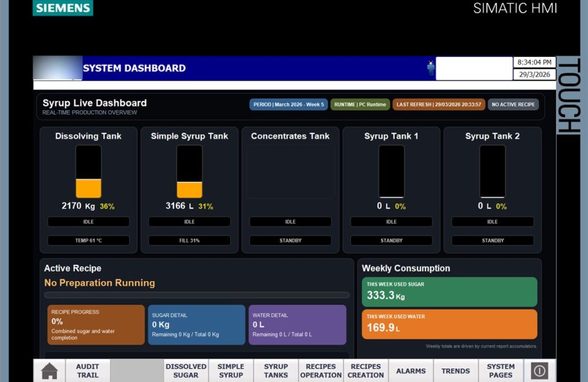Click the recipe progress bar

click(197, 295)
